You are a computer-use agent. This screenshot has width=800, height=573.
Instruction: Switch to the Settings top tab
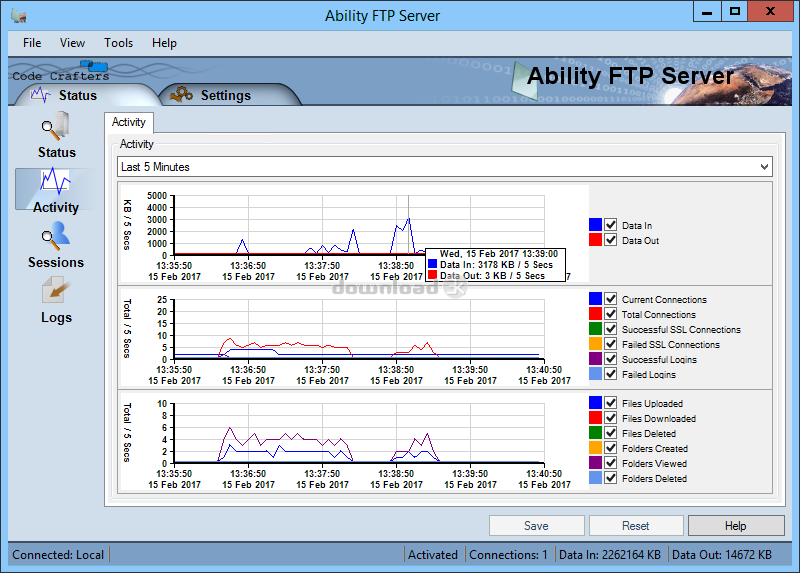[x=226, y=95]
